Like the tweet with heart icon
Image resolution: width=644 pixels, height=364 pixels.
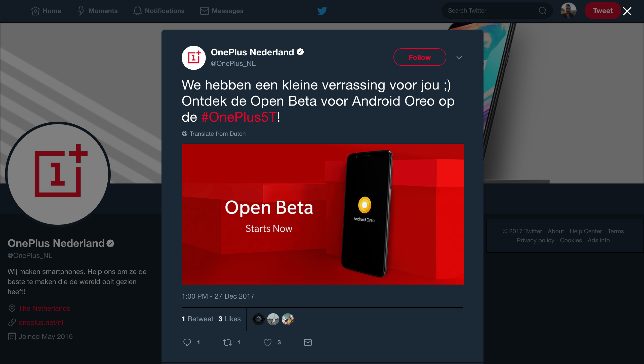(x=268, y=342)
